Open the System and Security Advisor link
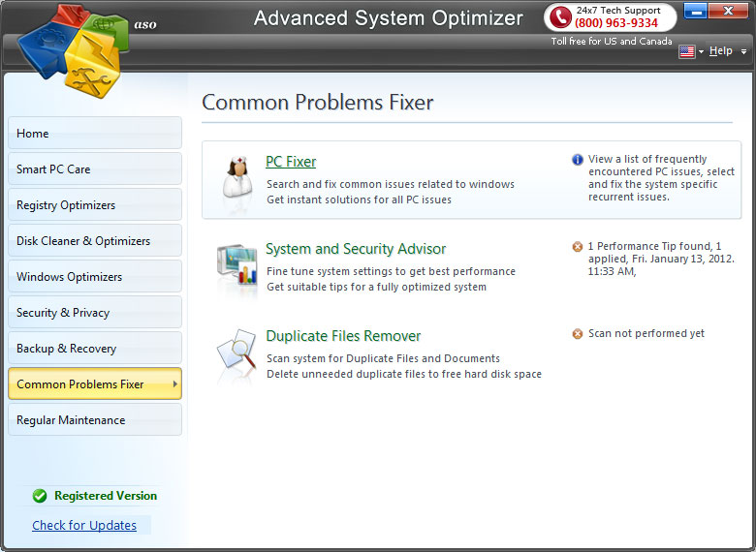The width and height of the screenshot is (756, 552). (x=356, y=249)
